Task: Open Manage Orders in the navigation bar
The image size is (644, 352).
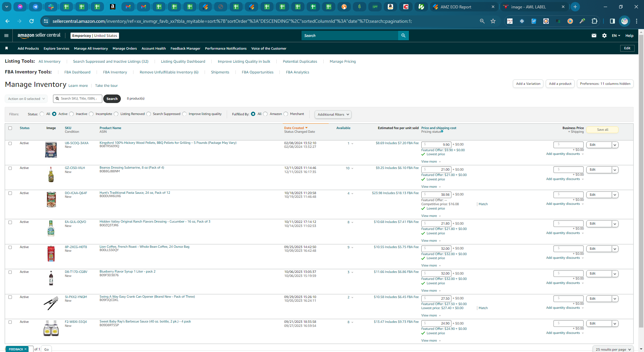Action: tap(125, 49)
